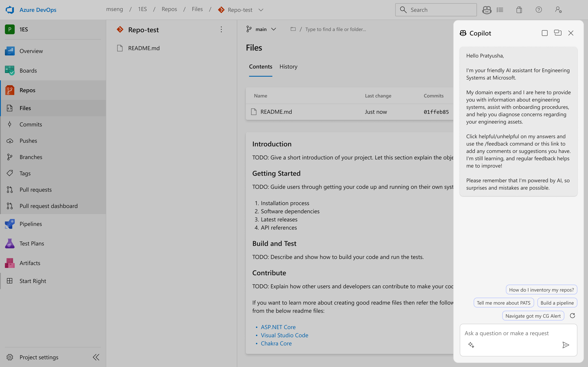588x367 pixels.
Task: Open the Visual Studio Code link
Action: tap(284, 335)
